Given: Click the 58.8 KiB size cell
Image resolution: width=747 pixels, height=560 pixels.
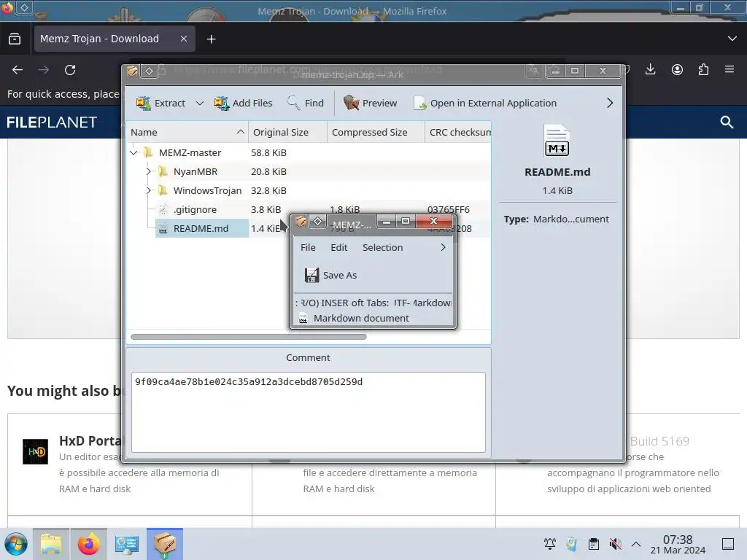Looking at the screenshot, I should [x=268, y=152].
